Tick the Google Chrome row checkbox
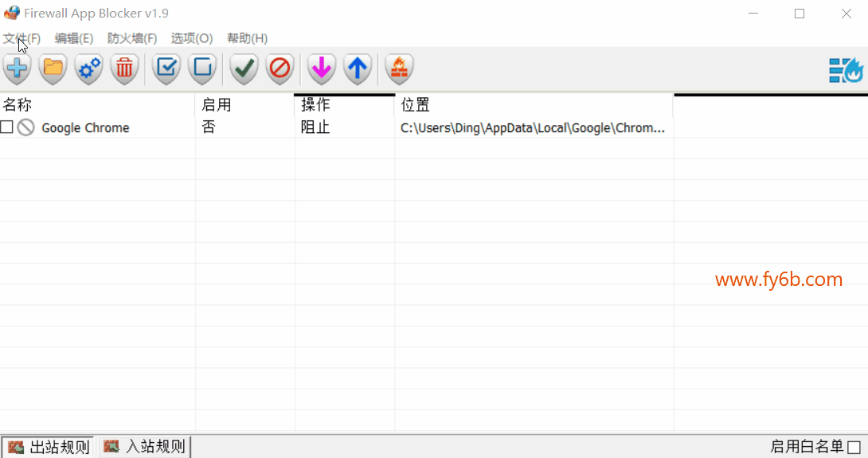The image size is (868, 458). tap(6, 127)
